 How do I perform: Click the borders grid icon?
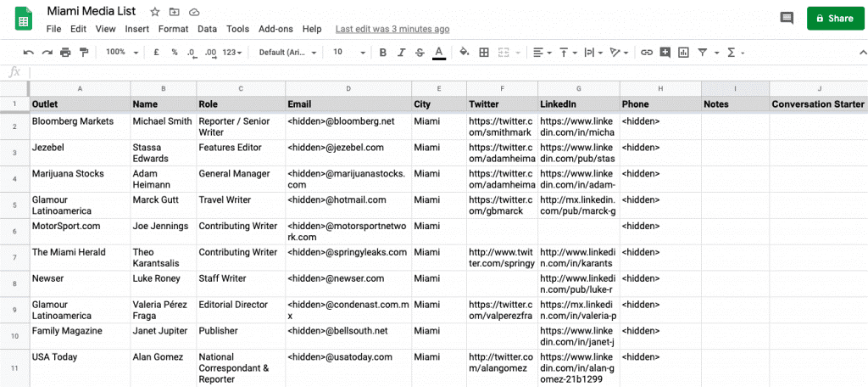tap(484, 53)
